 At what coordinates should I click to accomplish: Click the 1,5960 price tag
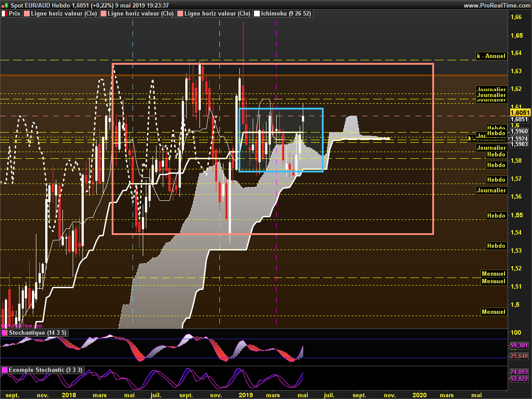[519, 132]
